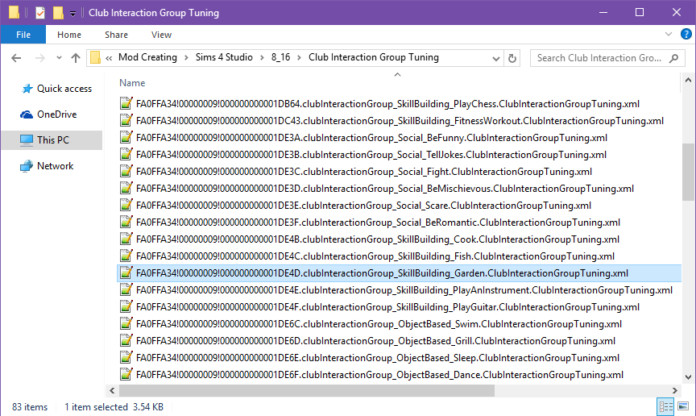This screenshot has height=416, width=696.
Task: Switch to large icons view in status bar
Action: click(x=683, y=406)
